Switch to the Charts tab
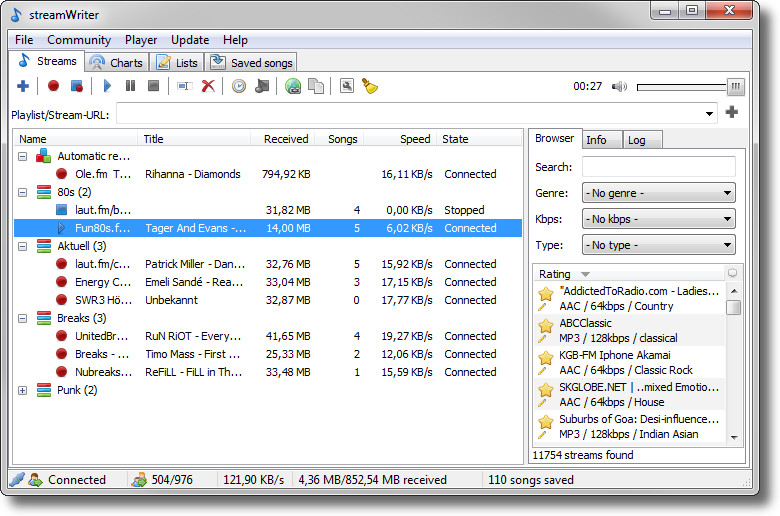Image resolution: width=780 pixels, height=516 pixels. [117, 63]
